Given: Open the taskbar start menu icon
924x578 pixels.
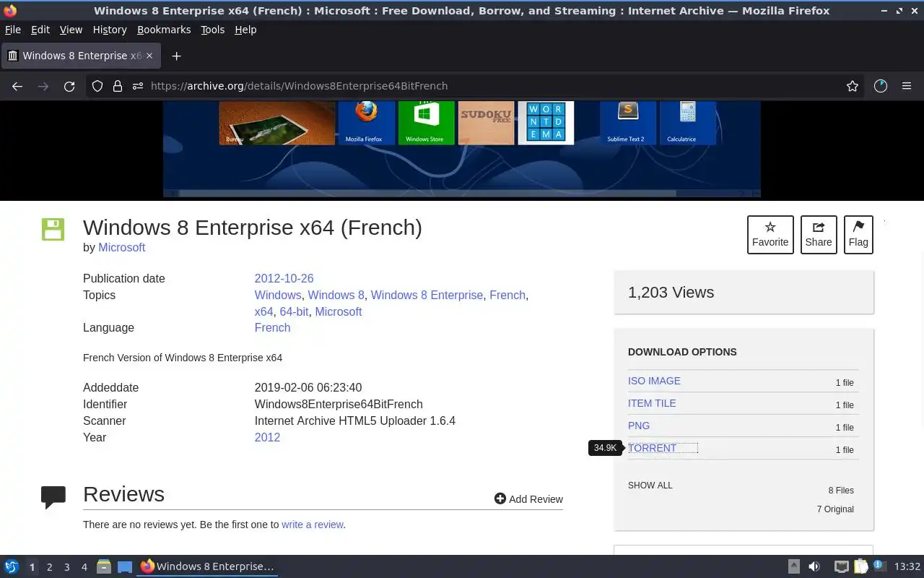Looking at the screenshot, I should (x=12, y=567).
